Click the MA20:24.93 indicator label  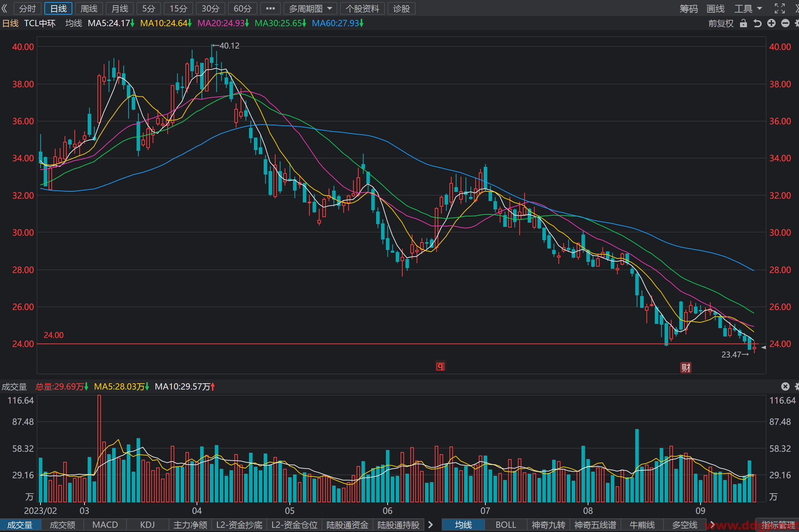click(x=223, y=23)
